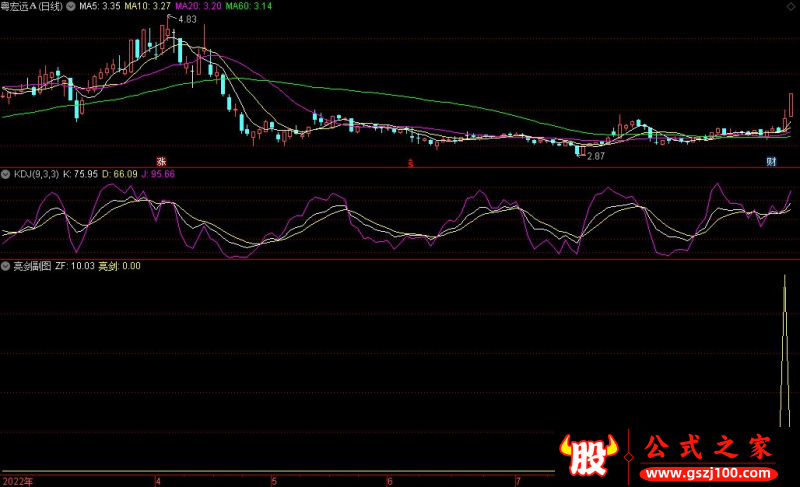Select the MA10 moving average label
This screenshot has height=487, width=800.
click(147, 6)
